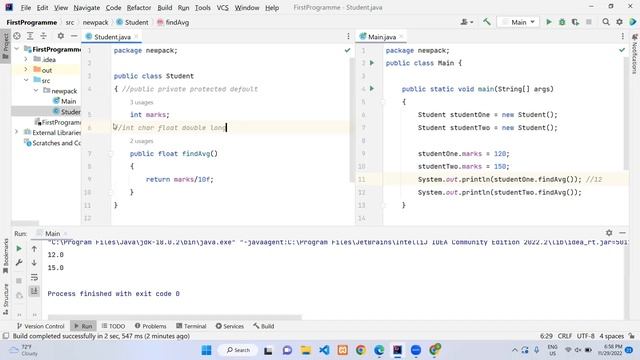This screenshot has width=640, height=360.
Task: Click newpack in navigation breadcrumb
Action: click(x=96, y=22)
